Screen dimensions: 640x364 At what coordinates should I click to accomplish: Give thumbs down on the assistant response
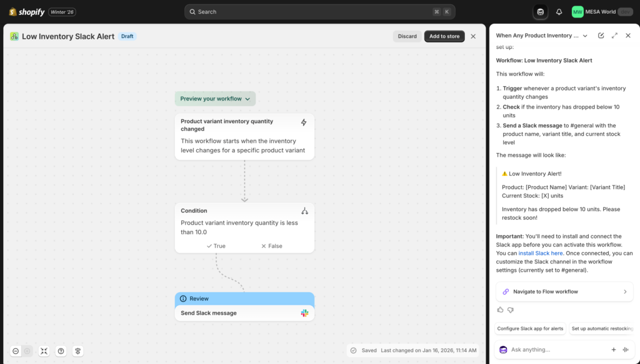coord(511,309)
